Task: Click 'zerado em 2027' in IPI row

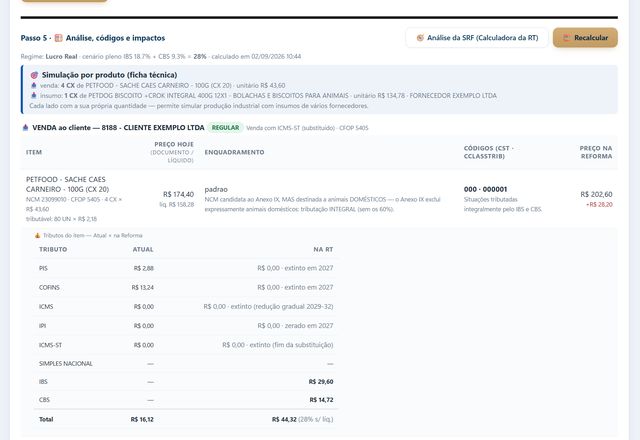Action: click(309, 326)
